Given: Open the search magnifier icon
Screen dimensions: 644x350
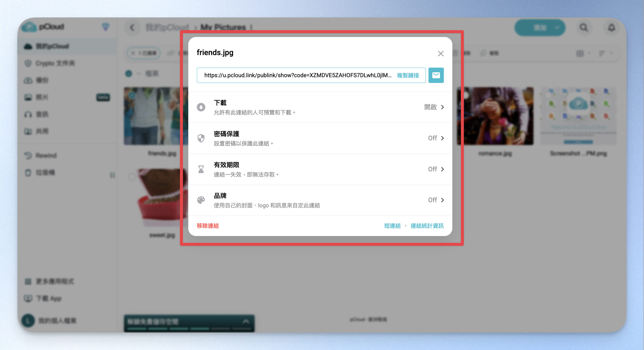Looking at the screenshot, I should 584,27.
